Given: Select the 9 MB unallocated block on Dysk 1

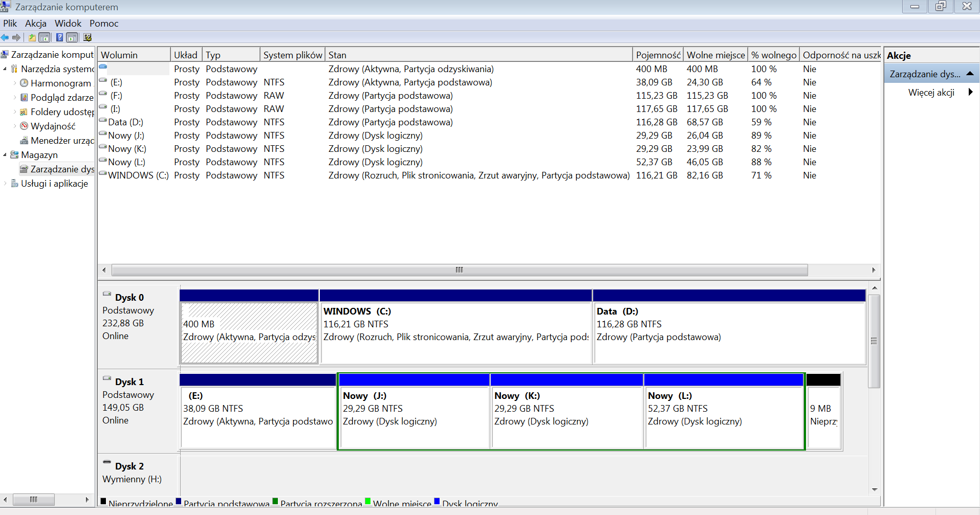Looking at the screenshot, I should [823, 412].
